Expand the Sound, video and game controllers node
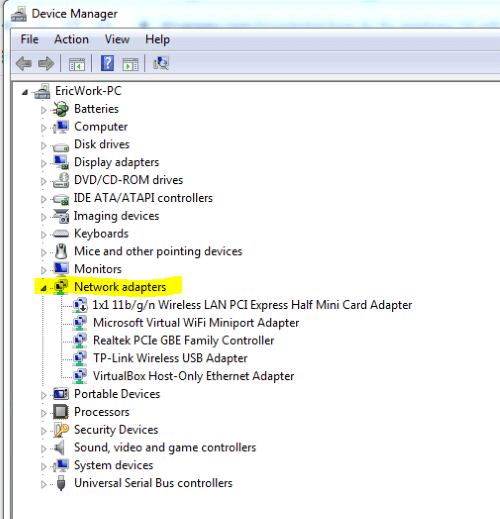The height and width of the screenshot is (519, 500). tap(43, 449)
